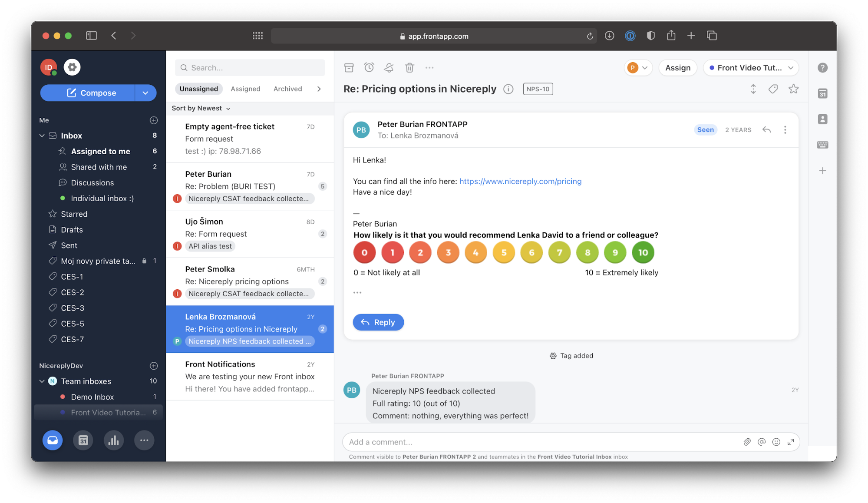Viewport: 868px width, 503px height.
Task: Click the Add a comment field
Action: (543, 442)
